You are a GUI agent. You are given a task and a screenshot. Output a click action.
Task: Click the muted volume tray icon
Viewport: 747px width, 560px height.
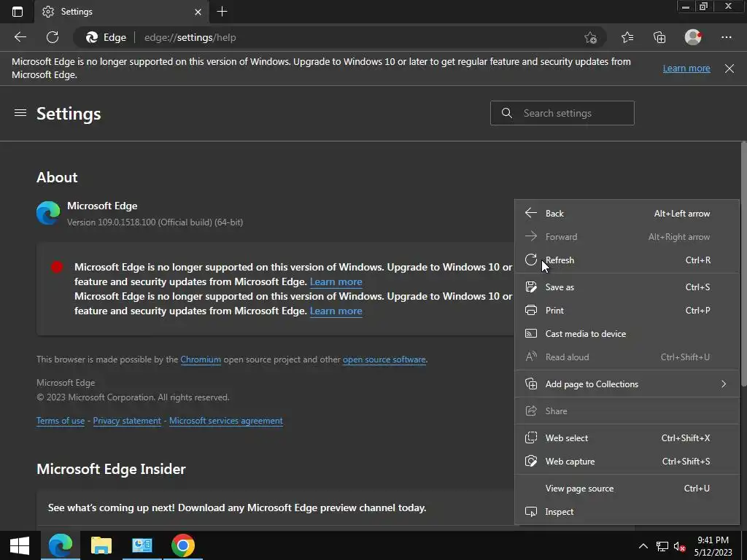(x=679, y=546)
